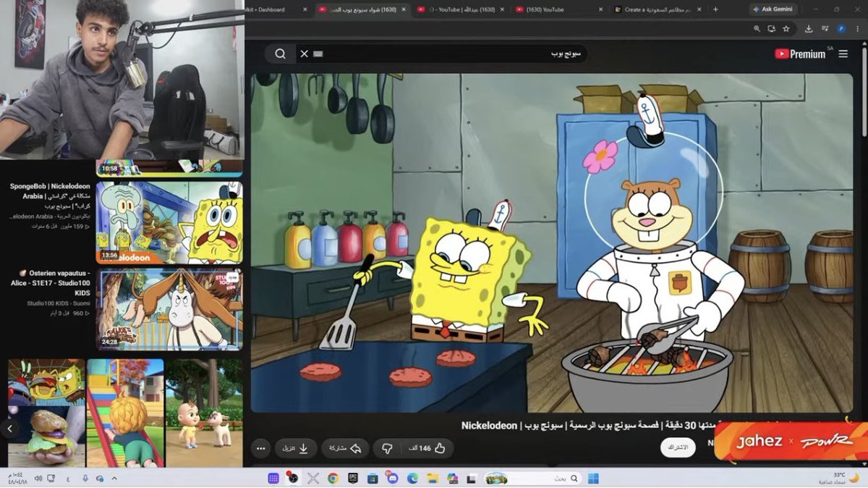Open the three-dot more actions button
This screenshot has width=868, height=488.
click(260, 448)
